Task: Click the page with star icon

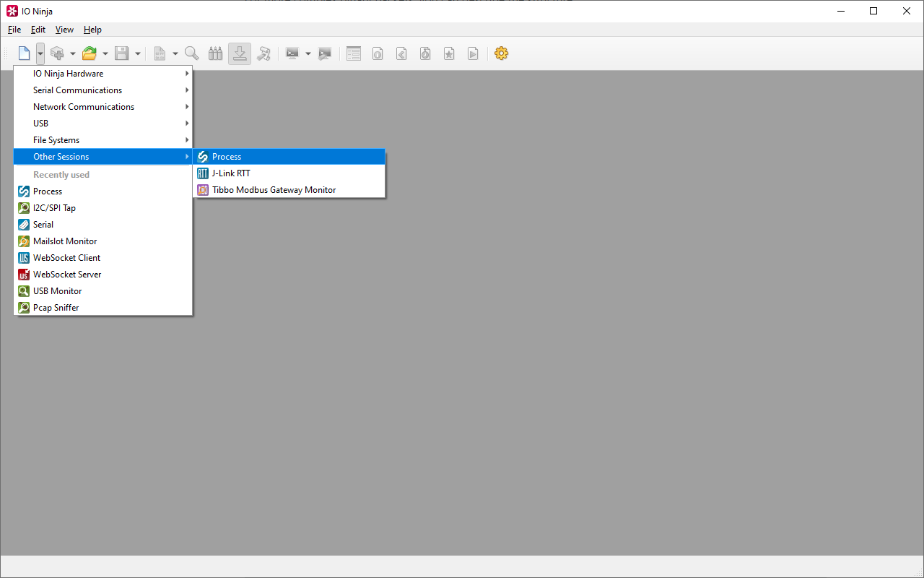Action: point(449,53)
